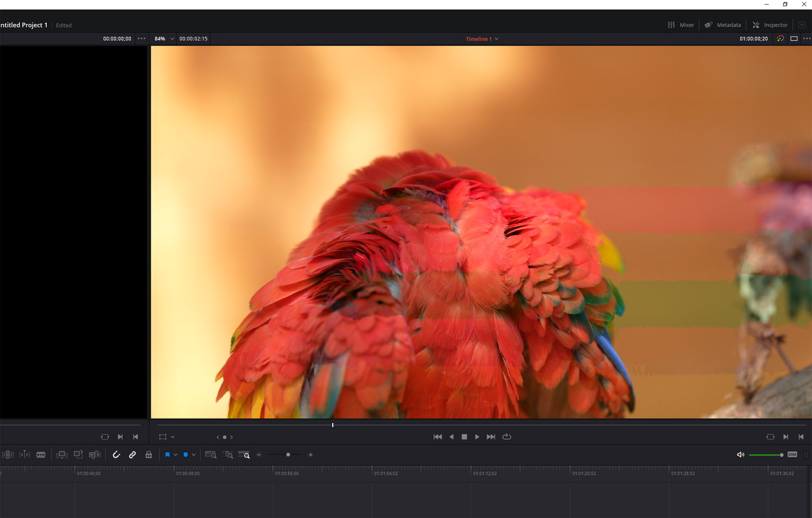This screenshot has height=518, width=812.
Task: Open the Metadata panel
Action: coord(723,25)
